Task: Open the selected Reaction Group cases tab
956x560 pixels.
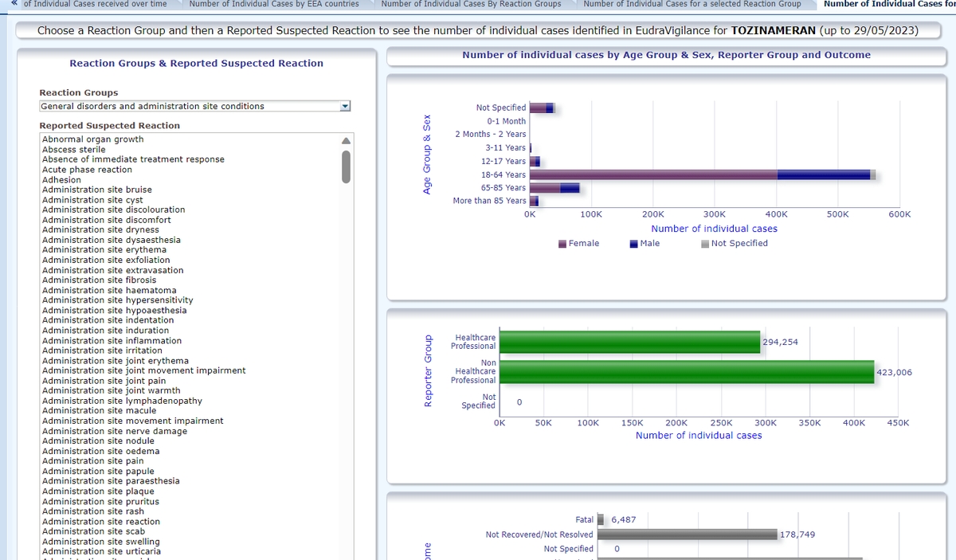Action: (x=692, y=4)
